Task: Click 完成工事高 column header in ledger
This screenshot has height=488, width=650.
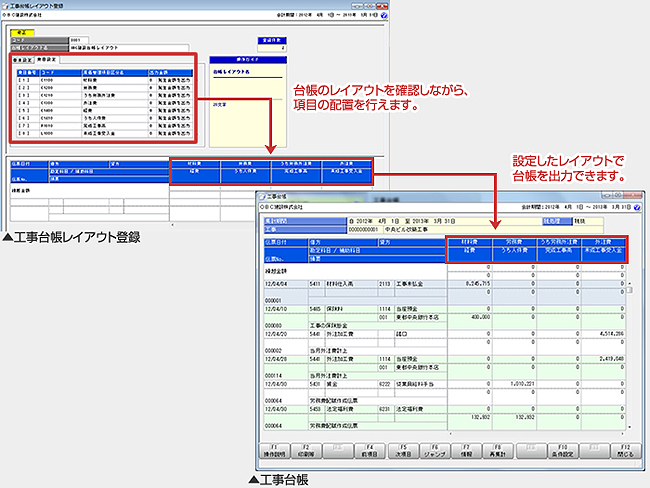Action: tap(559, 250)
